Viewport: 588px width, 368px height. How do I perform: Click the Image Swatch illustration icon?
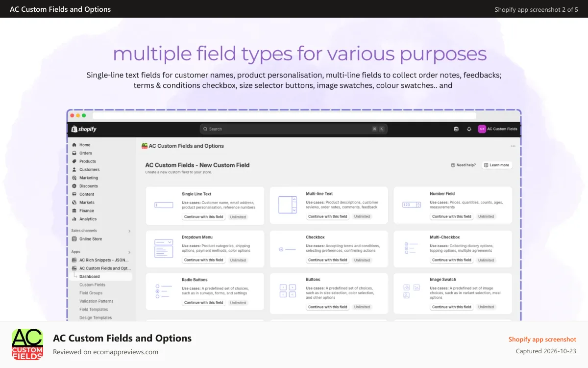(x=412, y=291)
